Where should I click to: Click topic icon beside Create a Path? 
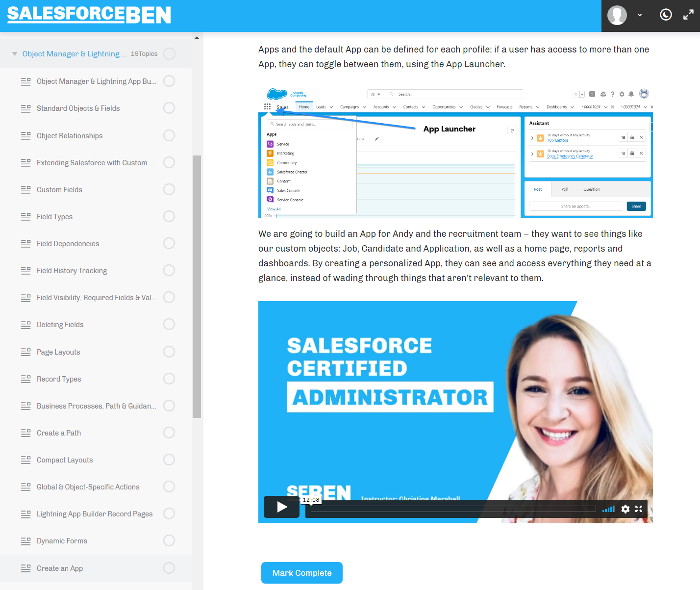click(26, 433)
